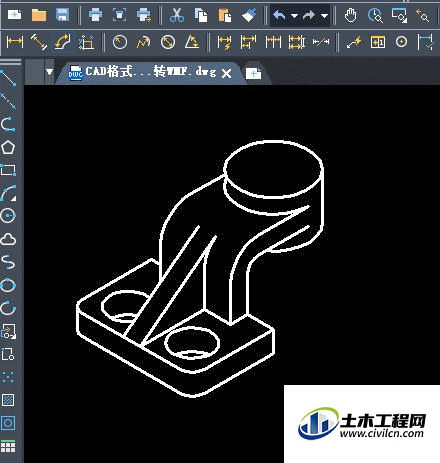Cut selection with the scissors icon
Image resolution: width=440 pixels, height=463 pixels.
pos(177,15)
